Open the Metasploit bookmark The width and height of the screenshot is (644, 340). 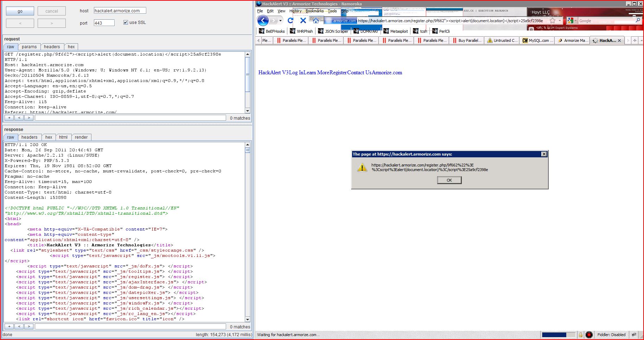tap(396, 31)
